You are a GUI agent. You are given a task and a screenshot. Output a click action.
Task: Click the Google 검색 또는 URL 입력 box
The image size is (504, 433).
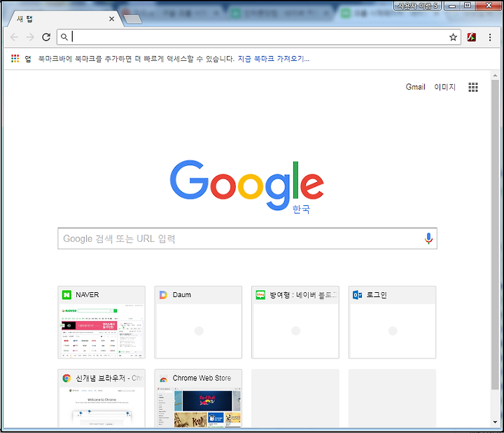click(x=247, y=239)
